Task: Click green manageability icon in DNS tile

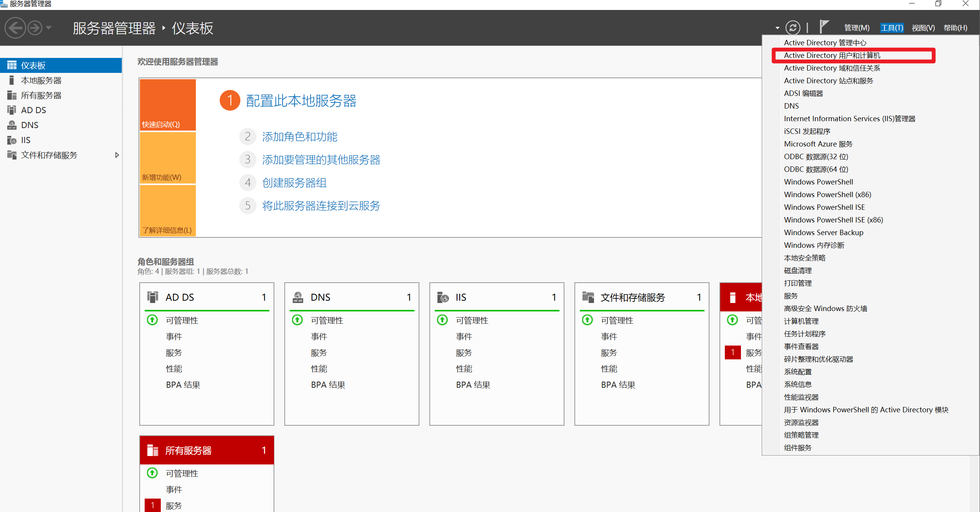Action: [297, 320]
